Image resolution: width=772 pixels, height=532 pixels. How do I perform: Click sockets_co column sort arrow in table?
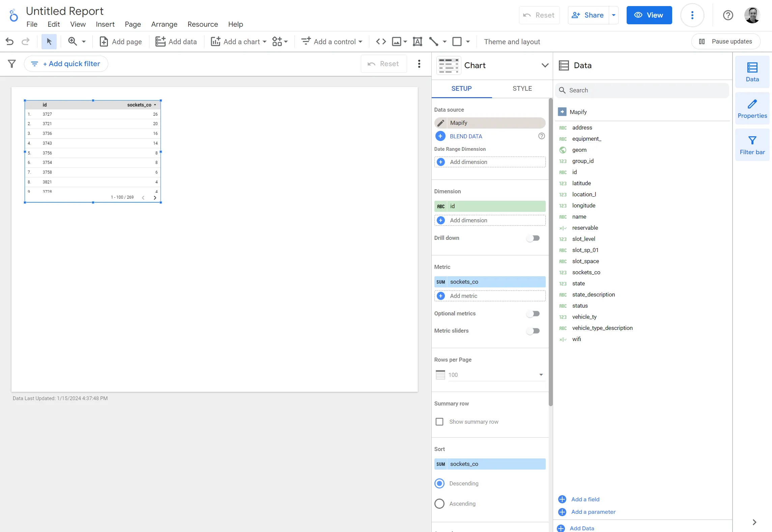[x=155, y=105]
